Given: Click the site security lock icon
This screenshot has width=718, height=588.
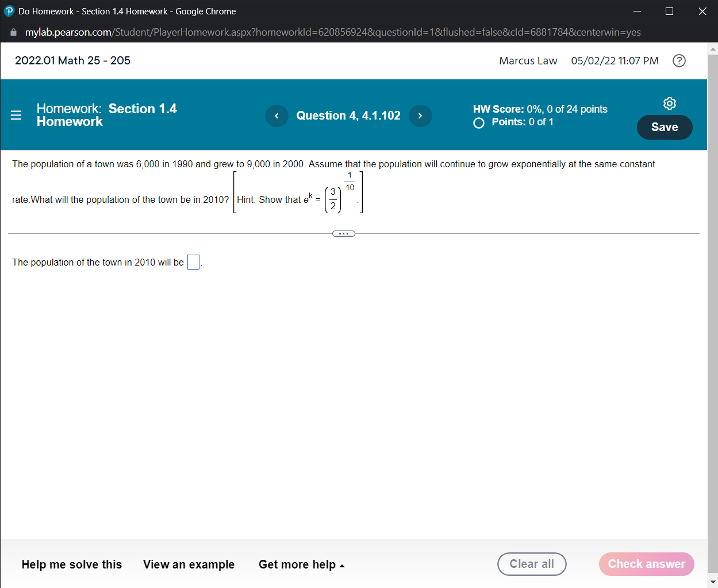Looking at the screenshot, I should tap(13, 32).
